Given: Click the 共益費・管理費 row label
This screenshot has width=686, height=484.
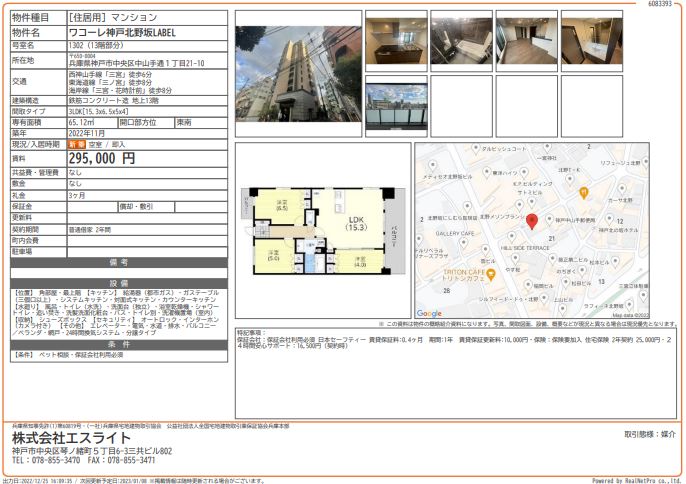Looking at the screenshot, I should [x=35, y=172].
